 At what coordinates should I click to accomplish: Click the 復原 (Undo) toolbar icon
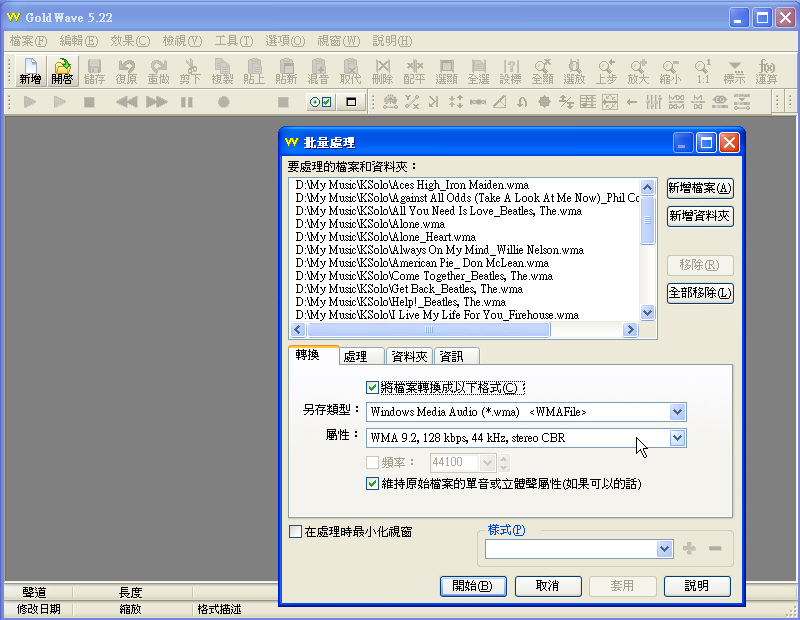126,70
